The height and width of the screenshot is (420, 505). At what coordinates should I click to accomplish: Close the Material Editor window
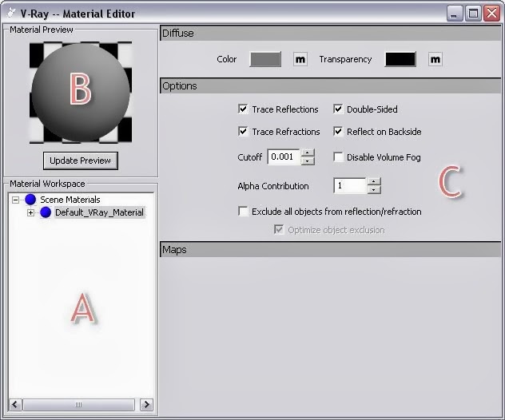[x=491, y=14]
